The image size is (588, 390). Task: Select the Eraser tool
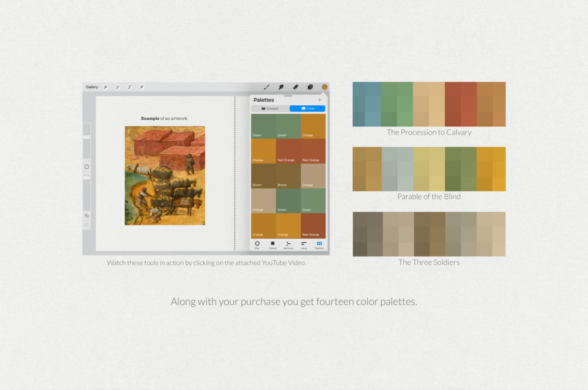coord(295,87)
